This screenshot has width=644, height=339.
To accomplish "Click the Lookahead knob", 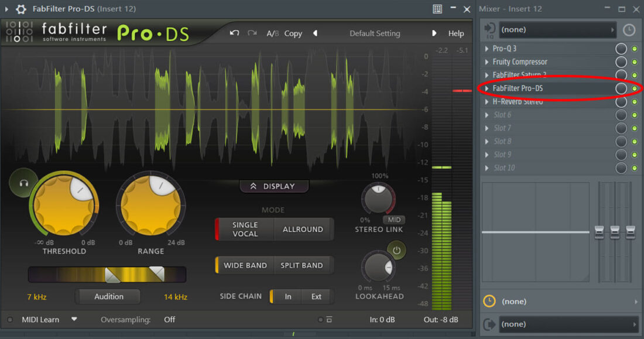I will click(378, 268).
